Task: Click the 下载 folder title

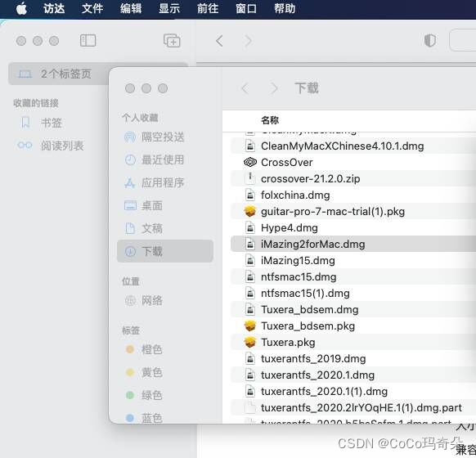Action: tap(307, 88)
